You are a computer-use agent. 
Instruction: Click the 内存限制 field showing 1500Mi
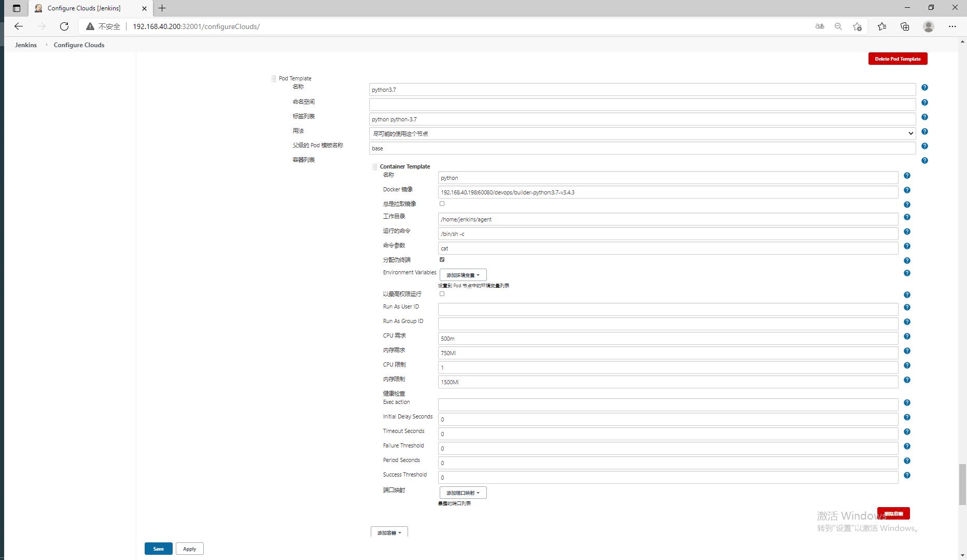pyautogui.click(x=668, y=382)
